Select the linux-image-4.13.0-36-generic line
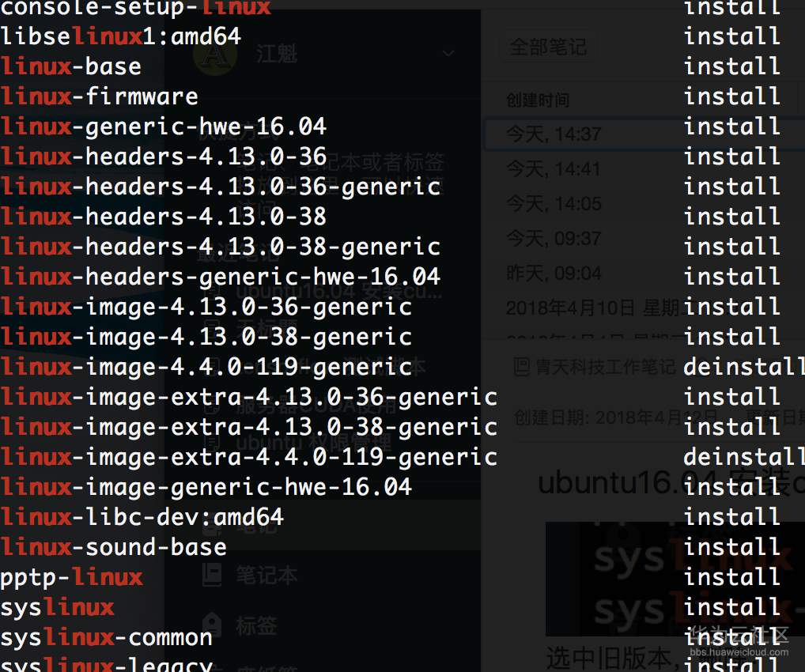This screenshot has width=805, height=672. pos(206,307)
